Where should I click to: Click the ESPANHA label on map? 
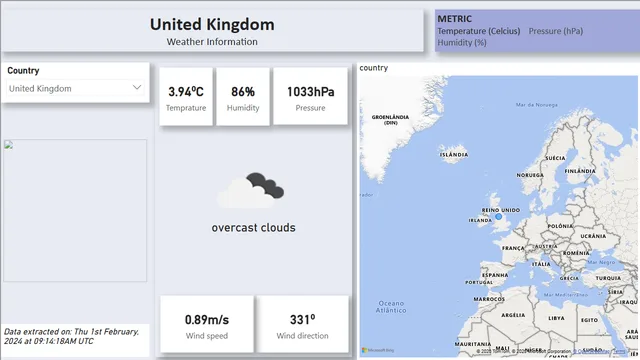click(x=495, y=275)
